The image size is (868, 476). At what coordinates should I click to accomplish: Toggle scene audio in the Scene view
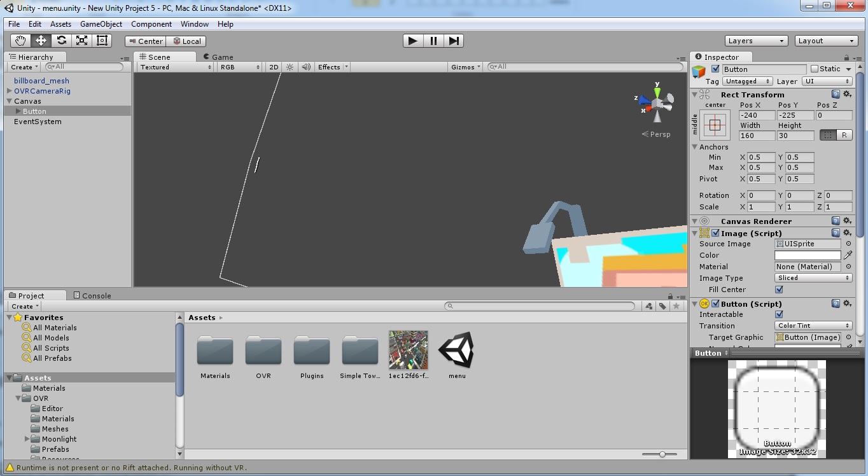(x=306, y=66)
